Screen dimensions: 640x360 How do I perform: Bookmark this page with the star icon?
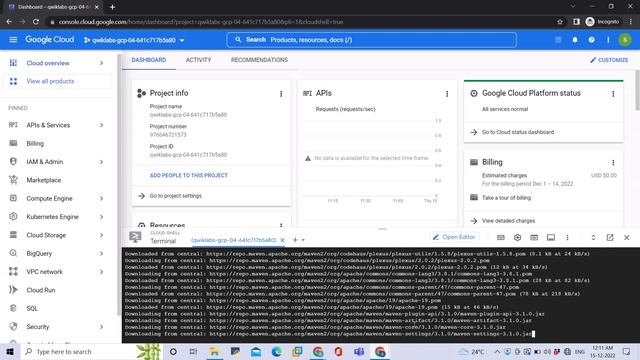tap(560, 22)
